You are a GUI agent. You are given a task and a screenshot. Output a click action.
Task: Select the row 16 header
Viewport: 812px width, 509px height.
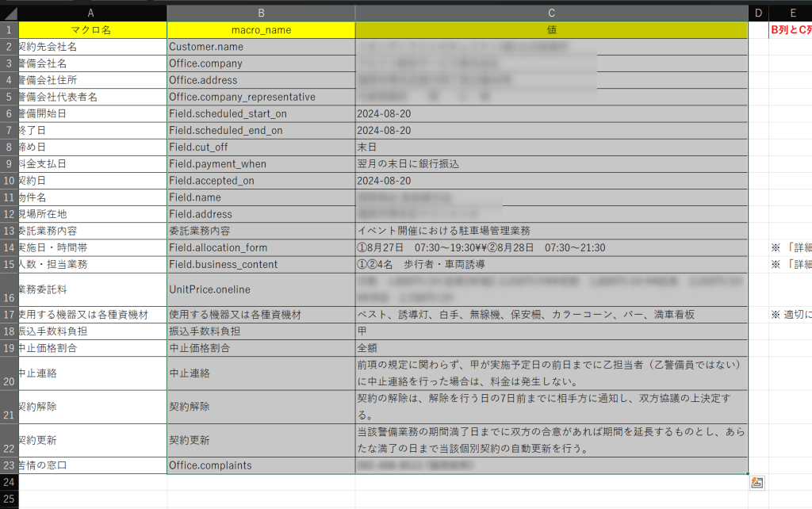pos(9,289)
